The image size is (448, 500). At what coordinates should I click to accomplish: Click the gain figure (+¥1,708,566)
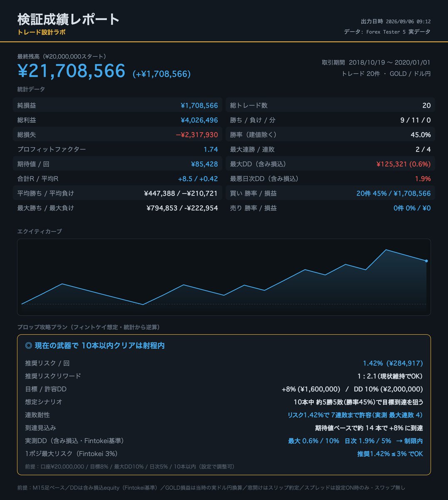[x=162, y=74]
